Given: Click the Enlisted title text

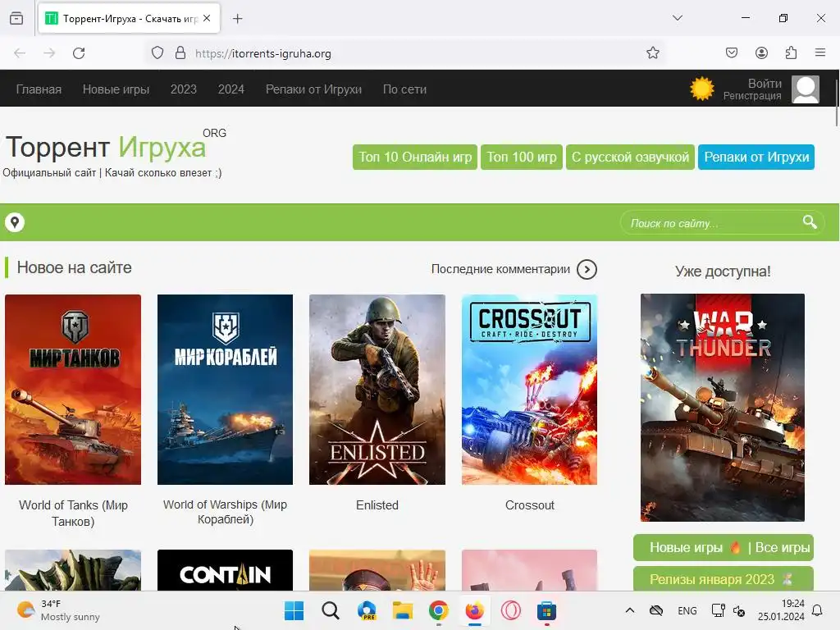Looking at the screenshot, I should 377,505.
